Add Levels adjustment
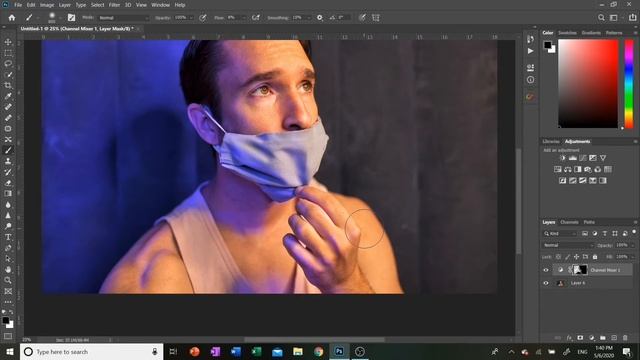 [573, 158]
